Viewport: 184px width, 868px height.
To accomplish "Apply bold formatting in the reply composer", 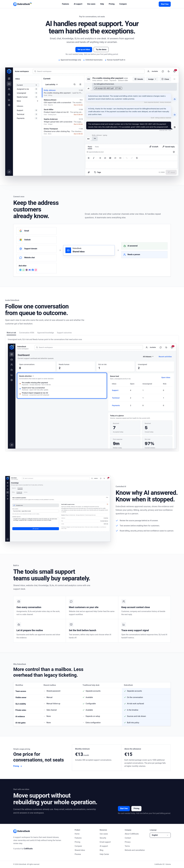I will click(89, 158).
